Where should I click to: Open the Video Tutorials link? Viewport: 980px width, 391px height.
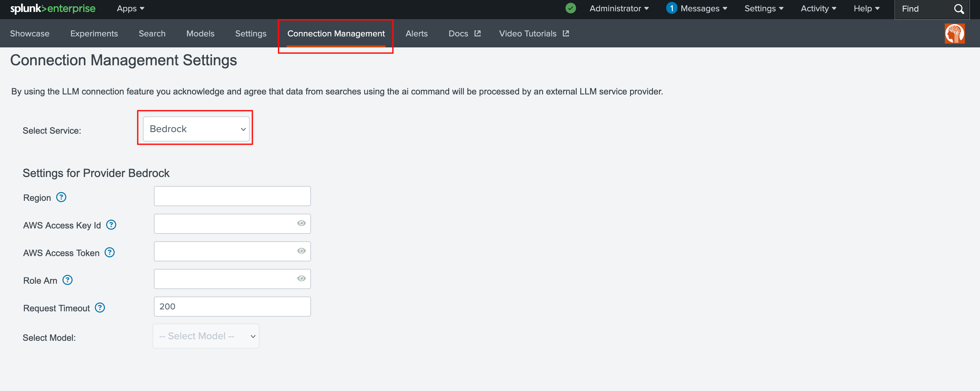tap(533, 34)
